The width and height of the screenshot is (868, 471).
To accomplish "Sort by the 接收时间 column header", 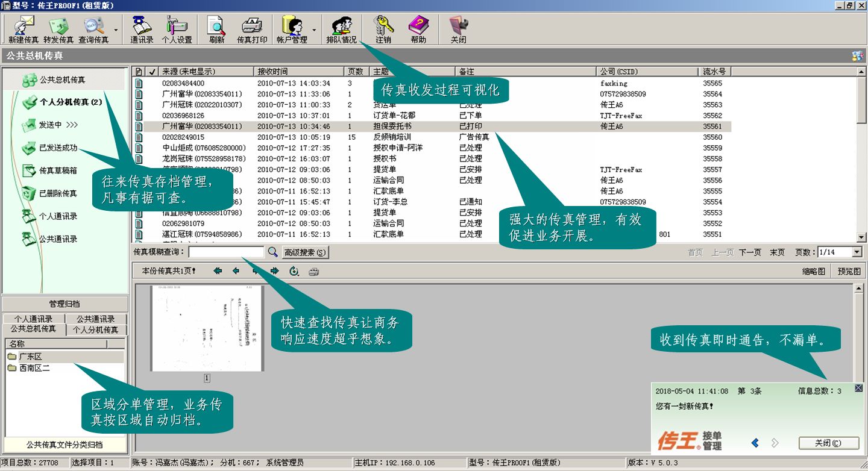I will click(298, 72).
